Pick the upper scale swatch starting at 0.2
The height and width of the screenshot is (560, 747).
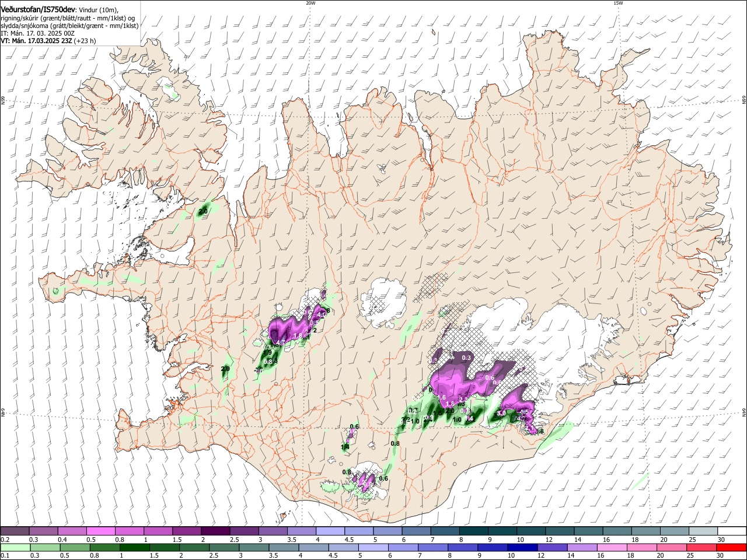pos(15,531)
